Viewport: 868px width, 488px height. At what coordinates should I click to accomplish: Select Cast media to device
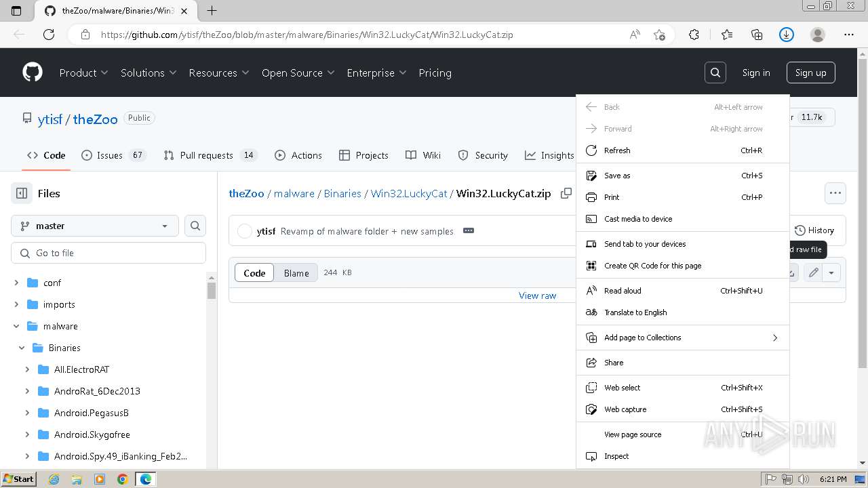click(x=682, y=219)
